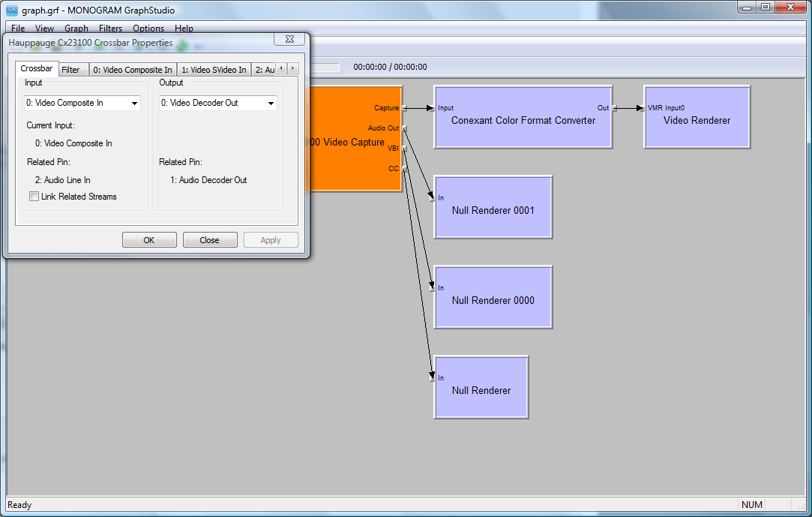Click the VMR Input0 pin
Screen dimensions: 812x517
pyautogui.click(x=642, y=108)
